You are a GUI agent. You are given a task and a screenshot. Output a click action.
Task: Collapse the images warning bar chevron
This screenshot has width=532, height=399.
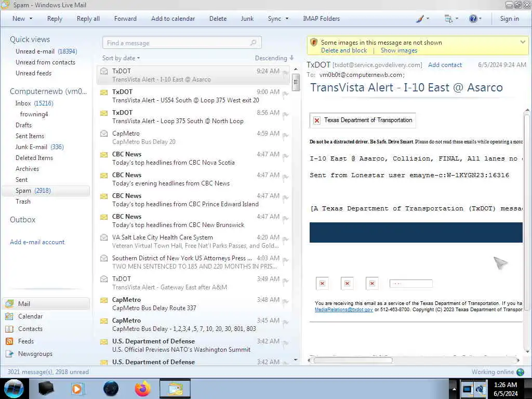click(x=523, y=42)
